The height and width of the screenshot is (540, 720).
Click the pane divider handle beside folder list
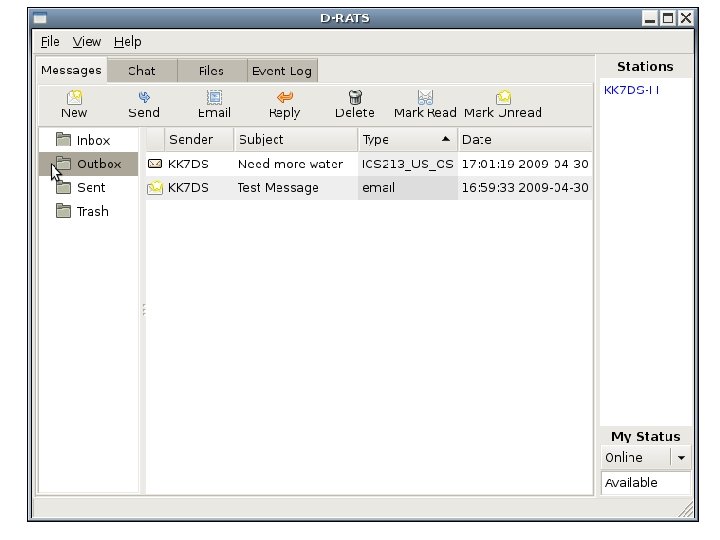[144, 310]
